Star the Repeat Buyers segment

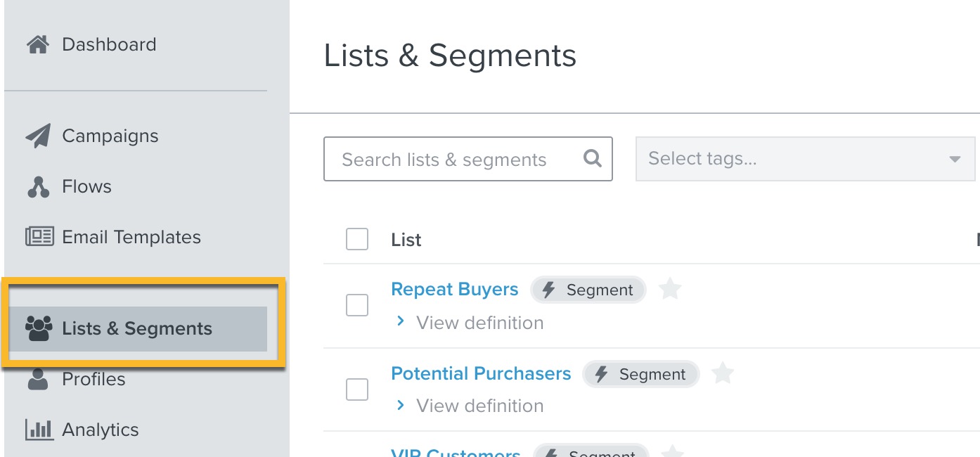[x=670, y=289]
